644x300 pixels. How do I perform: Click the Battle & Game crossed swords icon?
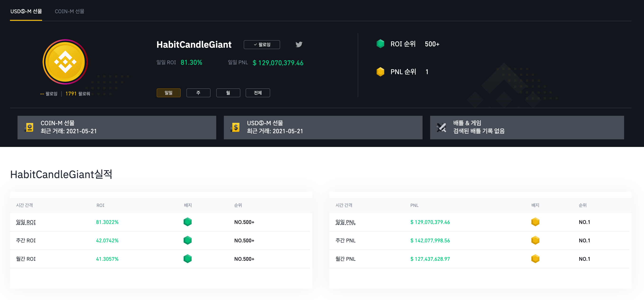tap(441, 127)
